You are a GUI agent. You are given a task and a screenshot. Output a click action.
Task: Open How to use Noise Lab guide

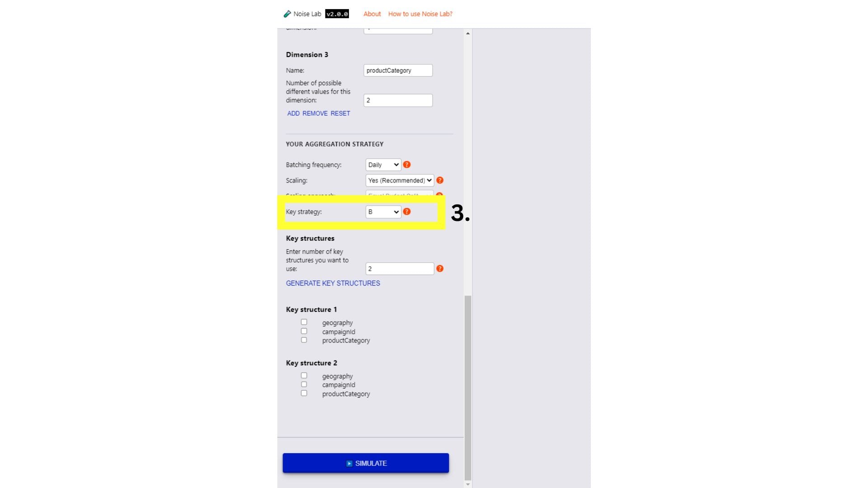[420, 14]
